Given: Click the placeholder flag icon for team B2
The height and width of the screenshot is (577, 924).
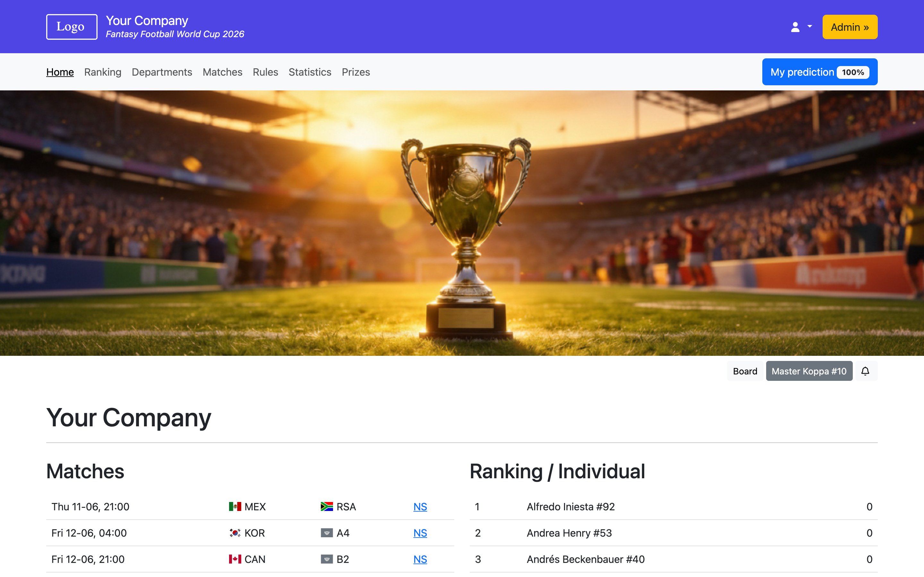Looking at the screenshot, I should point(327,559).
